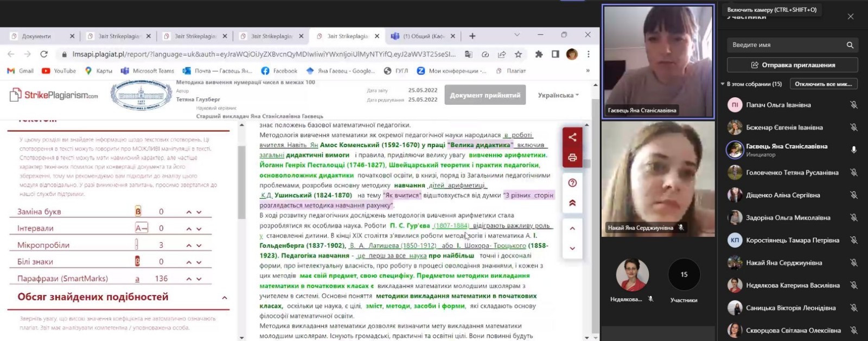
Task: Click down arrow in Парафрази (SmartMarks) row
Action: (199, 279)
